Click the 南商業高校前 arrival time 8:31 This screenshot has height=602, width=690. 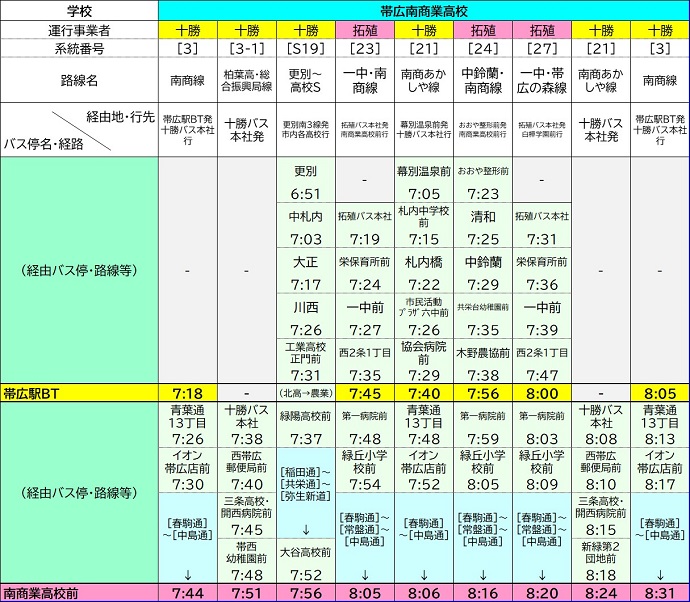click(x=660, y=594)
